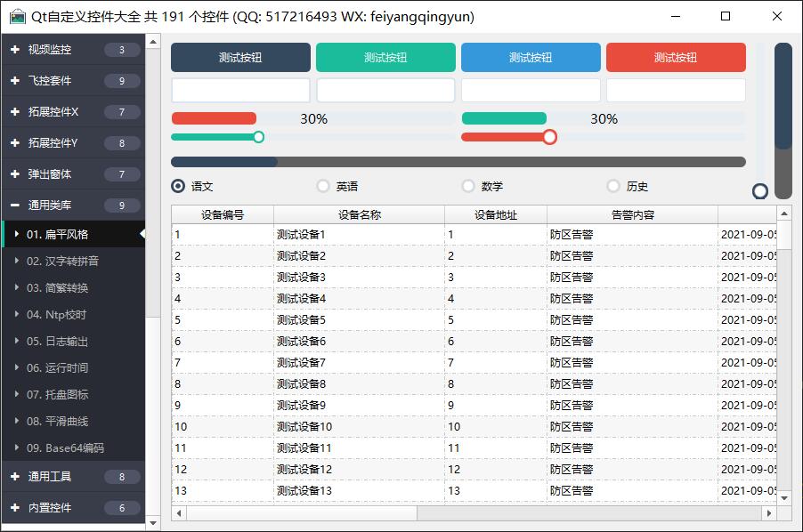Click the sidebar scroll-down arrow
Screen dimensions: 803x532
152,523
